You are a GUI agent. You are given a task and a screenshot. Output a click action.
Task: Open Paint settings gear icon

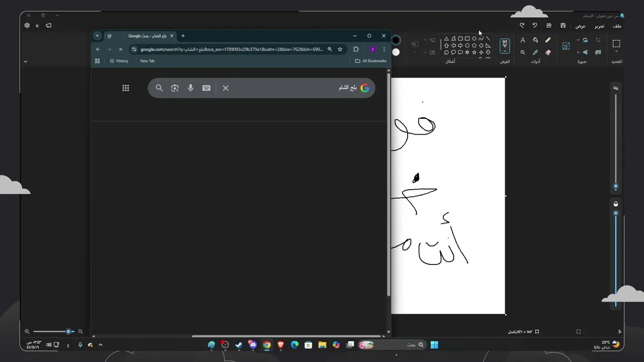coord(27,26)
